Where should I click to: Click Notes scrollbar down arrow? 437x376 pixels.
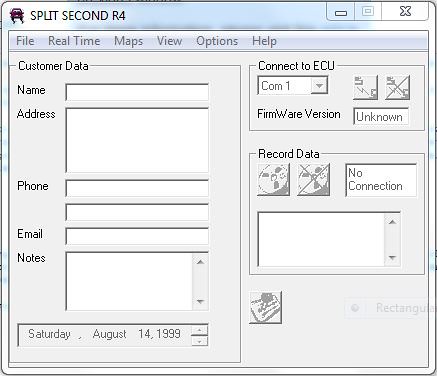(x=200, y=302)
